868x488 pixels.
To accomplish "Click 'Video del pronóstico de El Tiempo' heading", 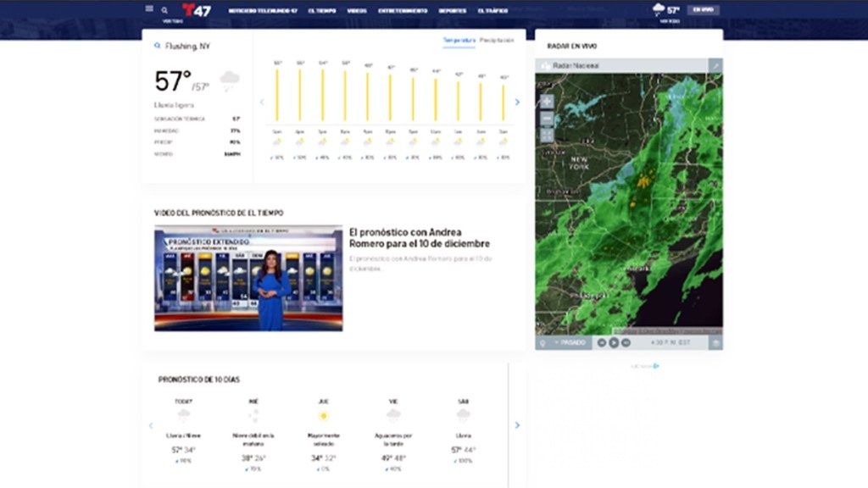I will click(x=219, y=213).
